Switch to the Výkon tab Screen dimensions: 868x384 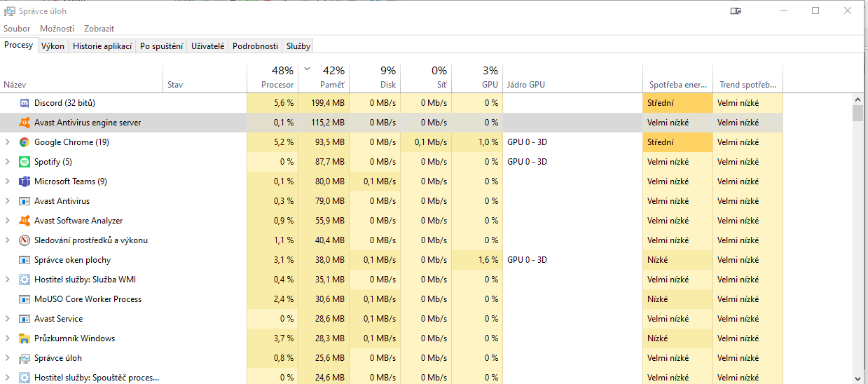coord(53,46)
